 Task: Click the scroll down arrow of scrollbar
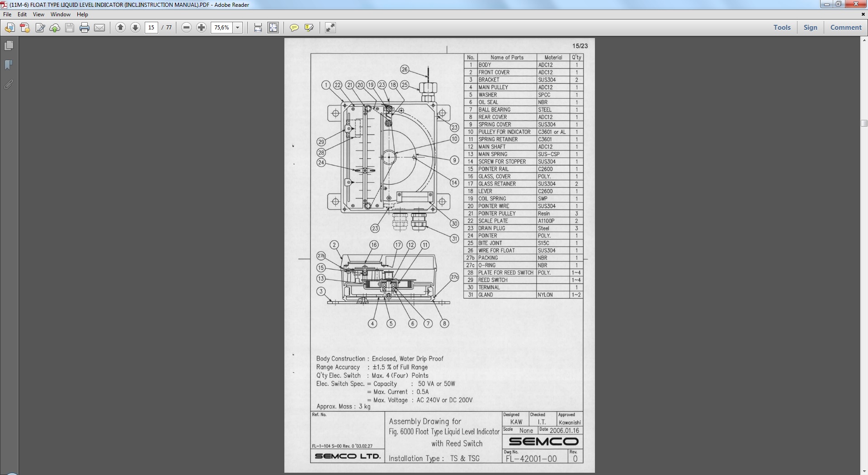point(864,471)
